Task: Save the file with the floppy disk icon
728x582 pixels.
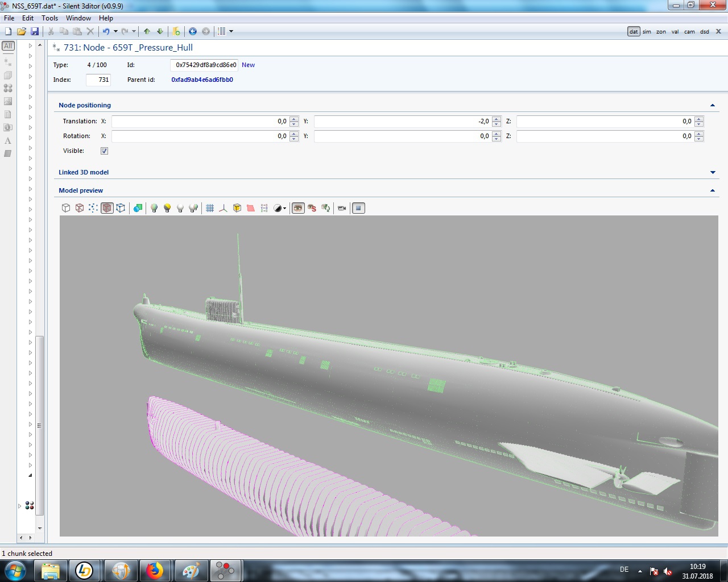Action: click(x=35, y=31)
